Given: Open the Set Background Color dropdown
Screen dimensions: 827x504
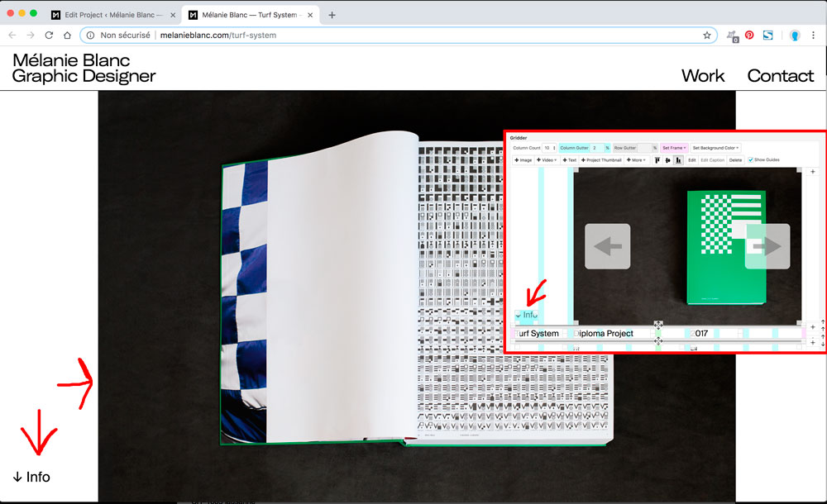Looking at the screenshot, I should (715, 148).
